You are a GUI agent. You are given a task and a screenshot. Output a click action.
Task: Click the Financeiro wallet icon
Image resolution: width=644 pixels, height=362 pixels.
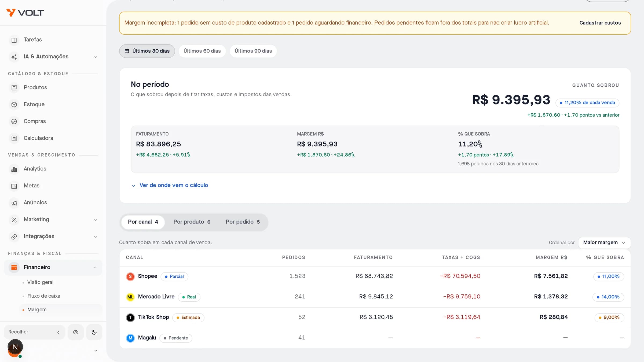click(x=14, y=267)
